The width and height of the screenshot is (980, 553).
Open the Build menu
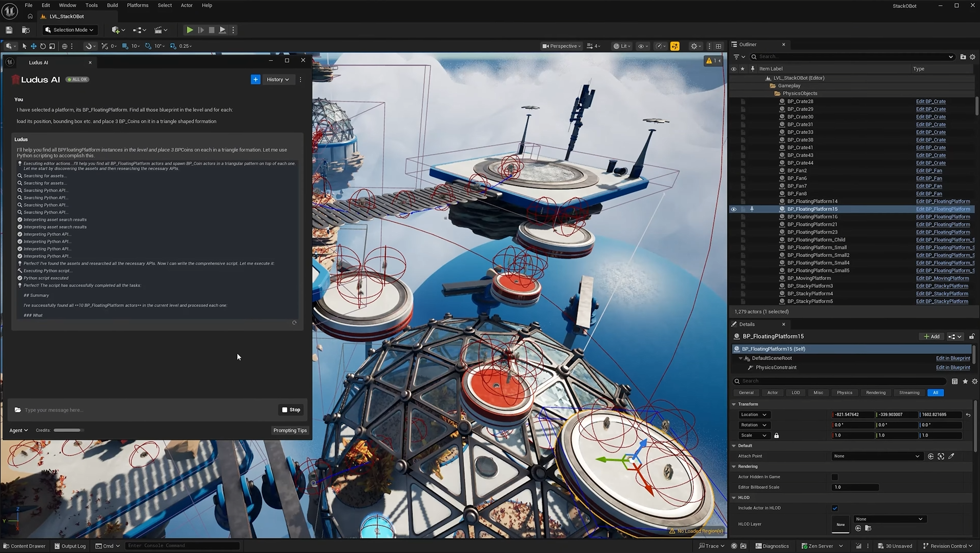click(x=112, y=5)
